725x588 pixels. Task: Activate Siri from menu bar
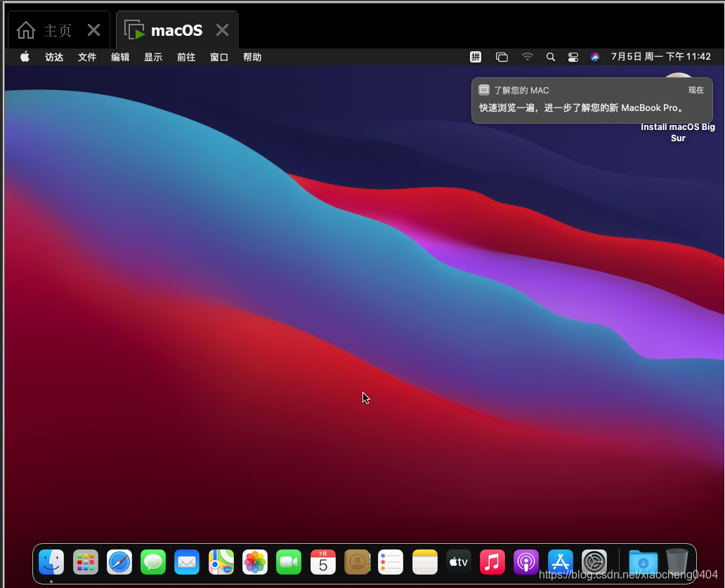[594, 57]
